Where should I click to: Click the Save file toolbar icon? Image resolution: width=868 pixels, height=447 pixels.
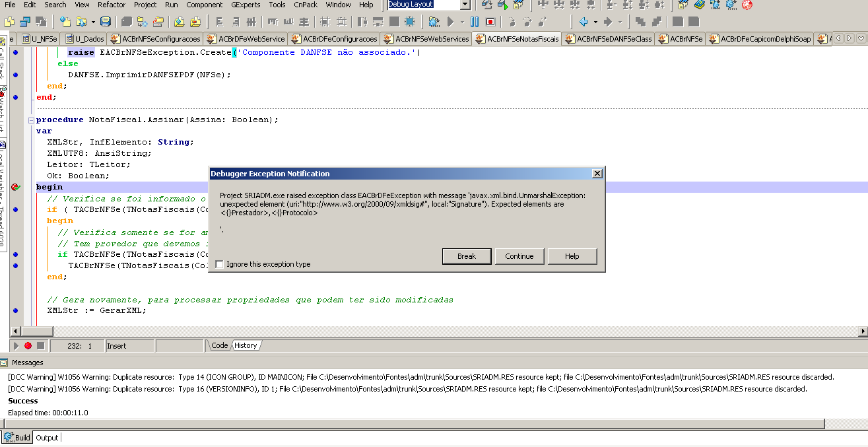tap(106, 21)
